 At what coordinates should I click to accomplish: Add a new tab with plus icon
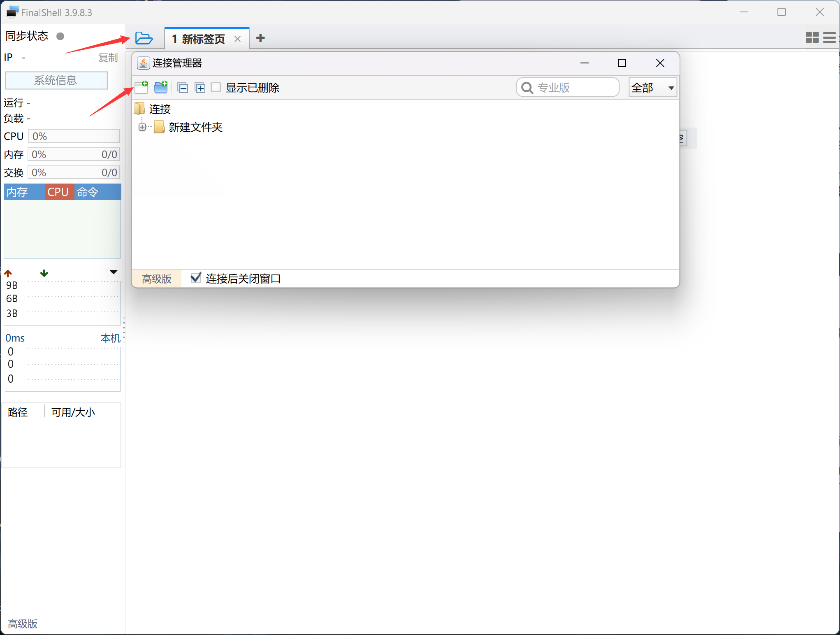(x=260, y=38)
